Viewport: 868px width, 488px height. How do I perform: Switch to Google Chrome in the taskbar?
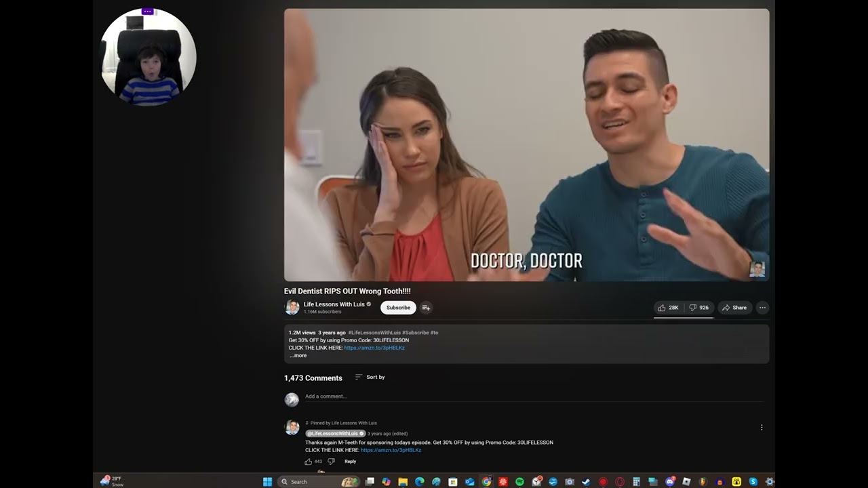(x=486, y=481)
